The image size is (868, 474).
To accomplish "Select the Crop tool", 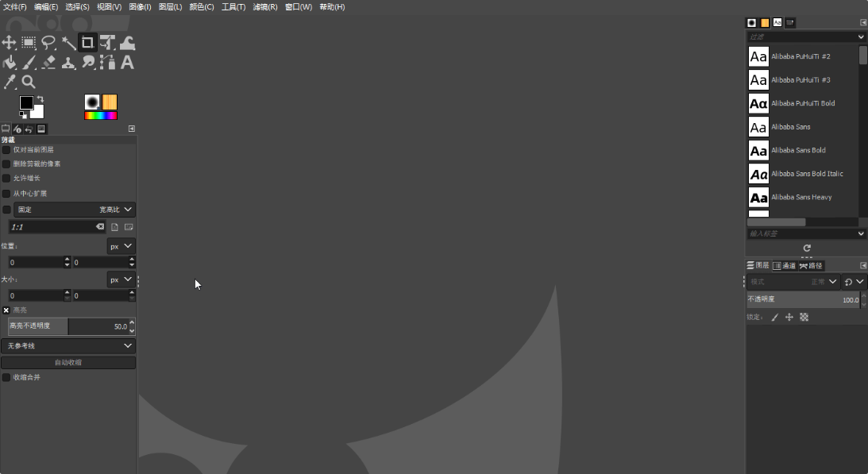I will [87, 43].
